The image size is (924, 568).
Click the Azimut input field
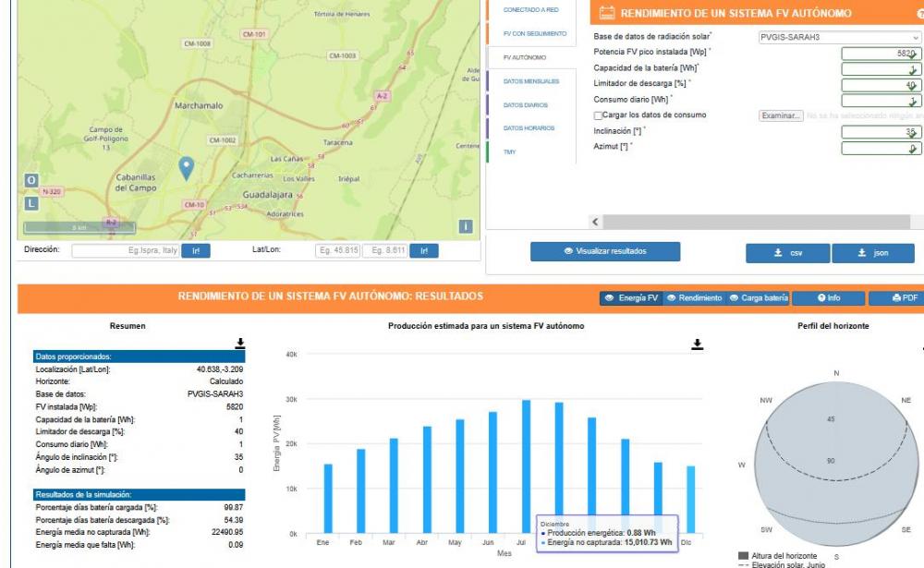(881, 148)
